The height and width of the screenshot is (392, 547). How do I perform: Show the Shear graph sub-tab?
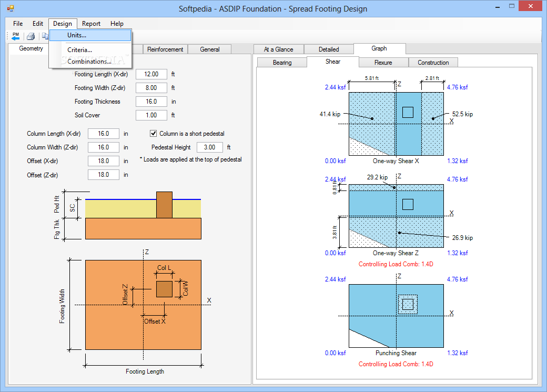(x=333, y=62)
